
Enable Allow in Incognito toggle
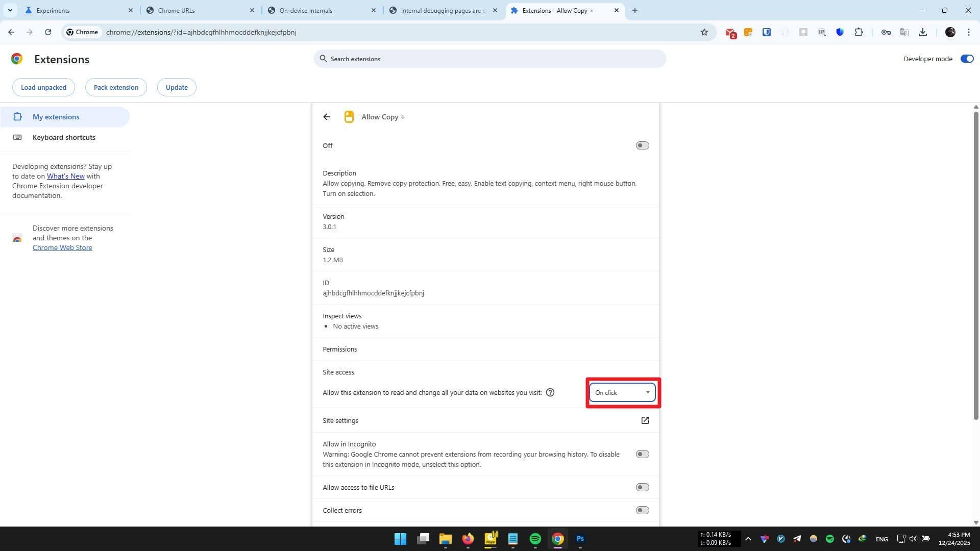[x=642, y=454]
